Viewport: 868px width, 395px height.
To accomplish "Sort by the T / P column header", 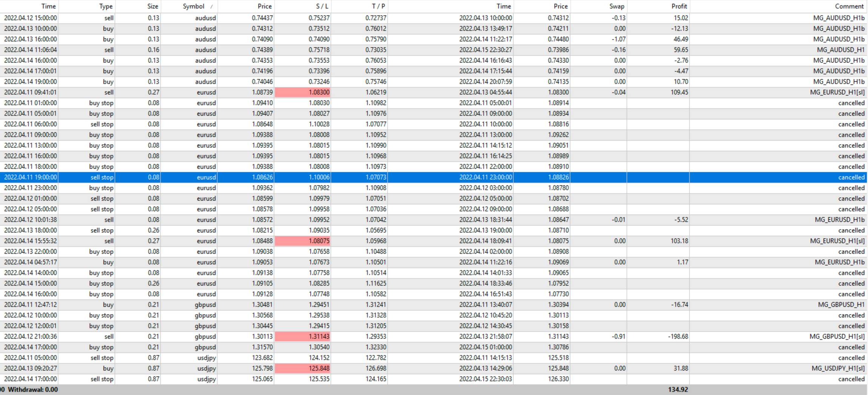I will [379, 6].
